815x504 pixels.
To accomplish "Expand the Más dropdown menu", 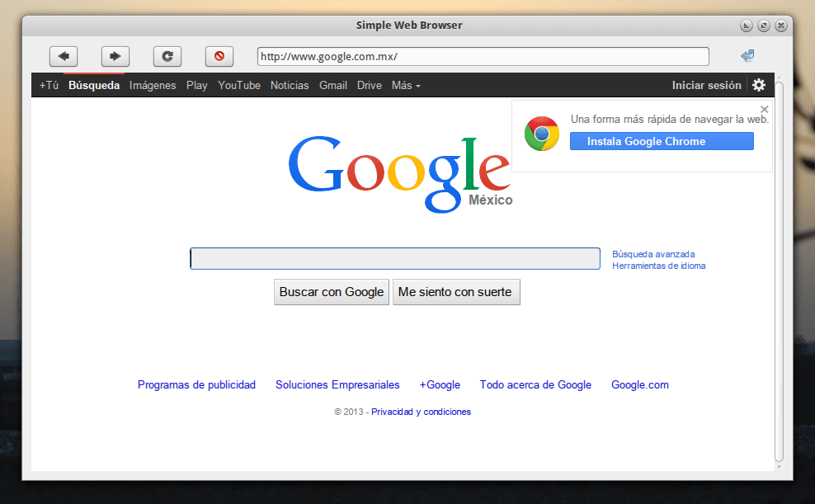I will pyautogui.click(x=406, y=85).
